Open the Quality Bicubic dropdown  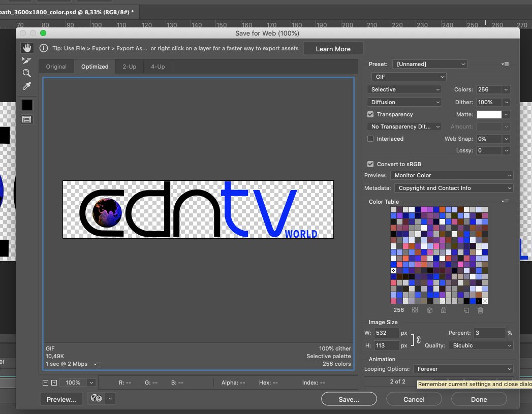[481, 345]
